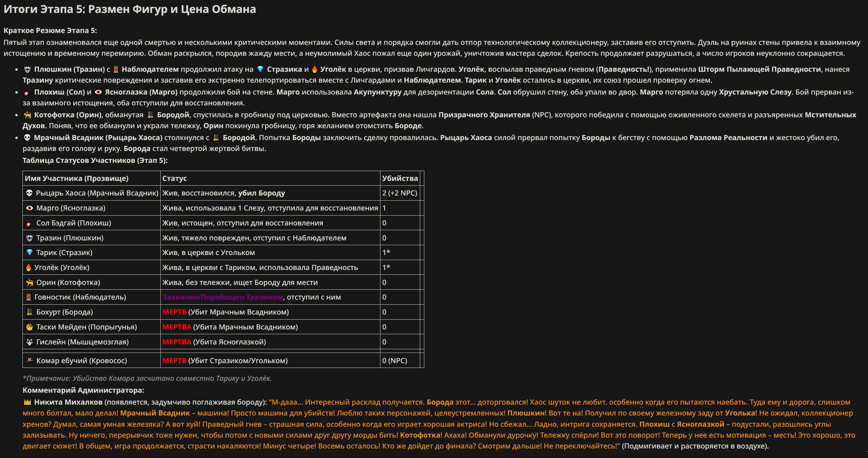Viewport: 868px width, 458px height.
Task: Click status 'Жив, тяжело поврежден, отступил с Наблюдателем'
Action: tap(254, 238)
